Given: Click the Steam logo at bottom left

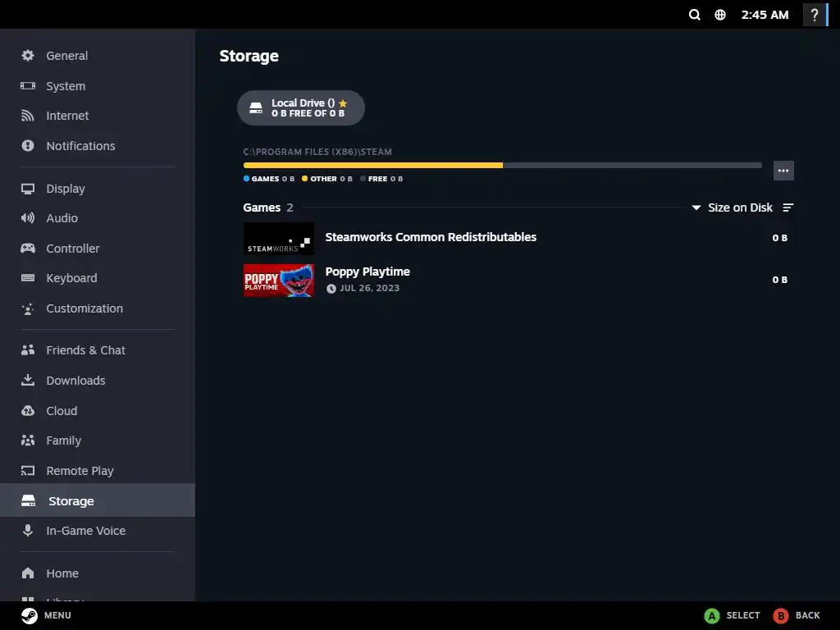Looking at the screenshot, I should click(30, 615).
